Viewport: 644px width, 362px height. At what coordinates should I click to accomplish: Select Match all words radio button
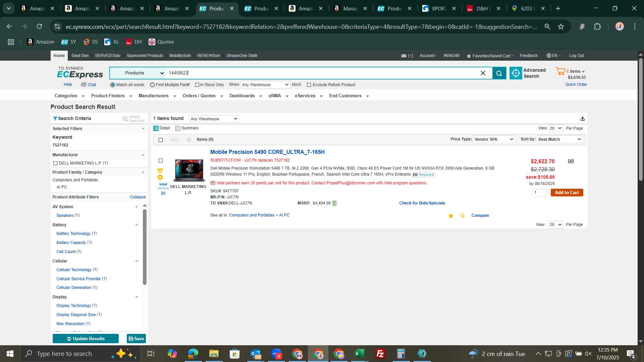pyautogui.click(x=113, y=85)
